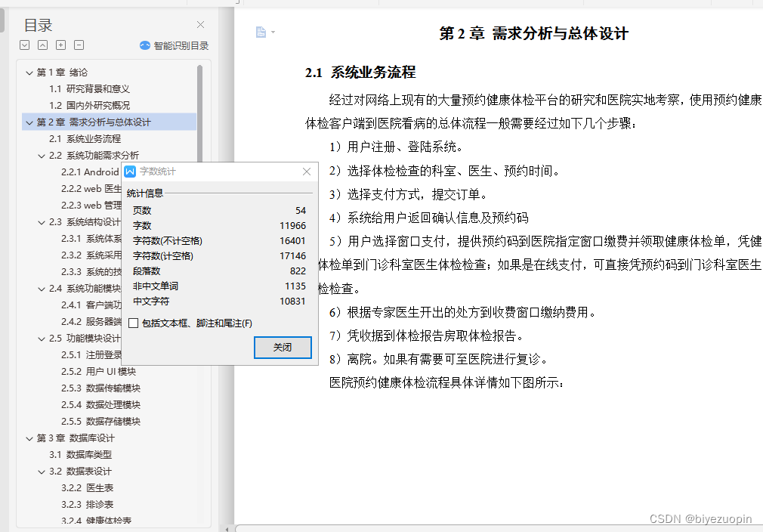Enable 包括文本框、脚注和尾注 checkbox

click(133, 323)
